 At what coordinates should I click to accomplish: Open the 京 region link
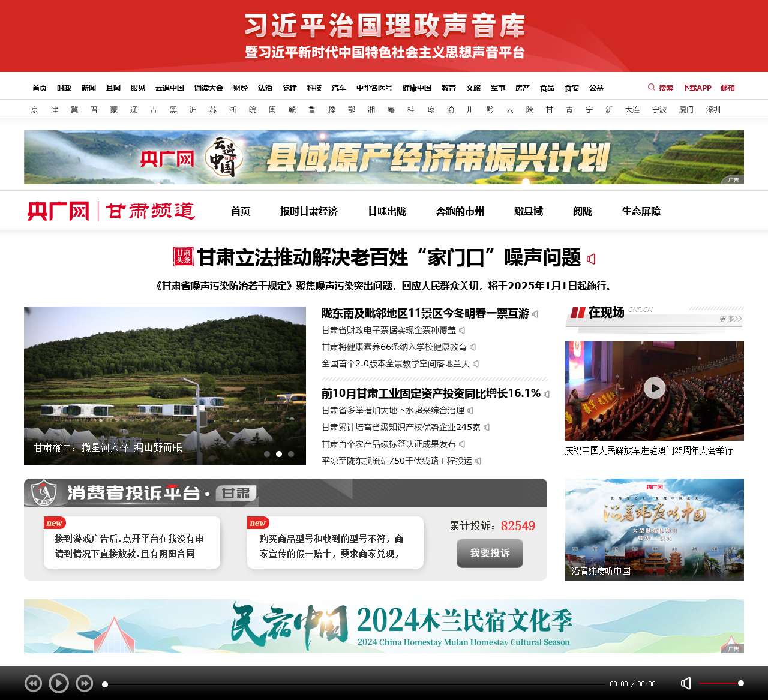[x=35, y=109]
